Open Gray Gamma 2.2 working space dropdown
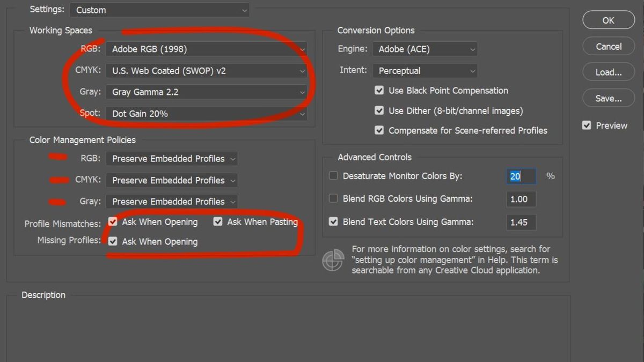The image size is (644, 362). (207, 92)
